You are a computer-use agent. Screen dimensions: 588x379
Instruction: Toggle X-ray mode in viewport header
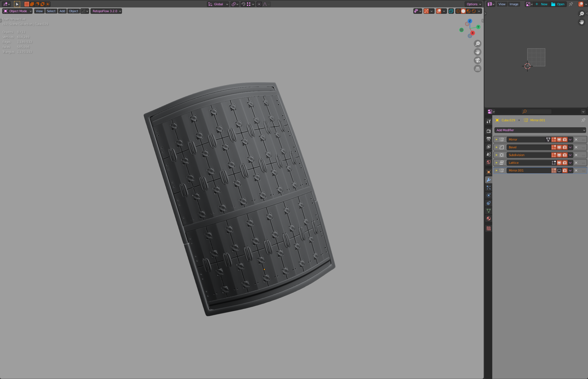click(451, 11)
